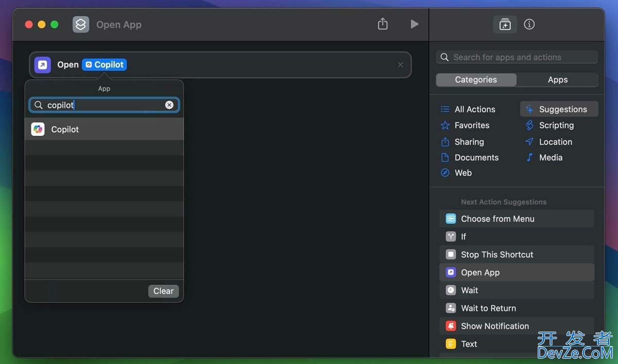
Task: Click the Sharing upload icon
Action: pos(445,142)
